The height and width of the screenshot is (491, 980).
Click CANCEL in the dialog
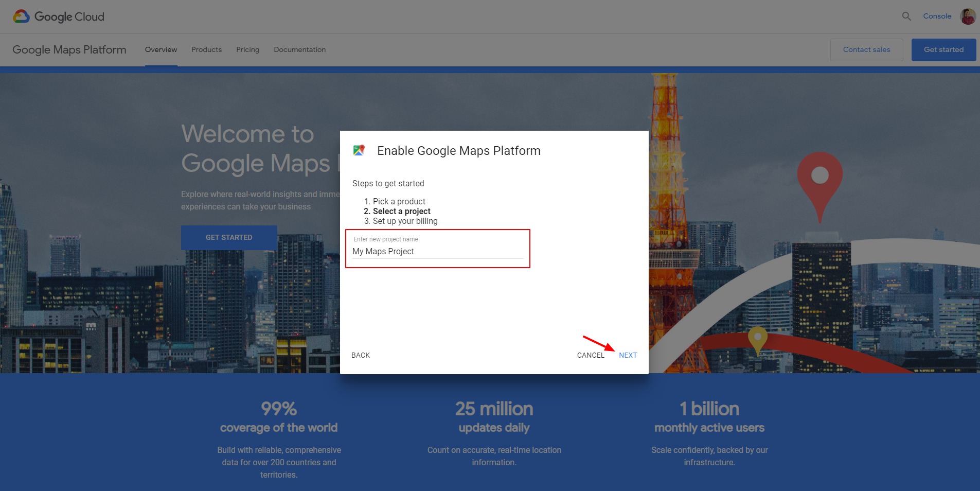pyautogui.click(x=591, y=355)
